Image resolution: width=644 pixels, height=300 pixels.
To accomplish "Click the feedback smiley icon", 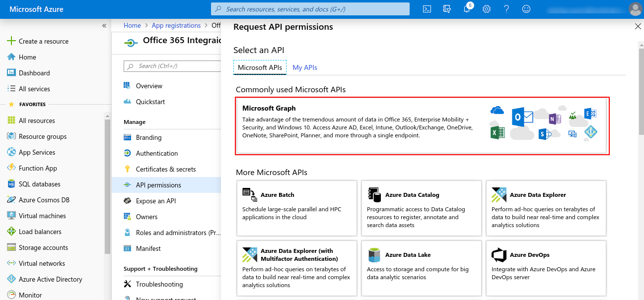I will (x=526, y=9).
